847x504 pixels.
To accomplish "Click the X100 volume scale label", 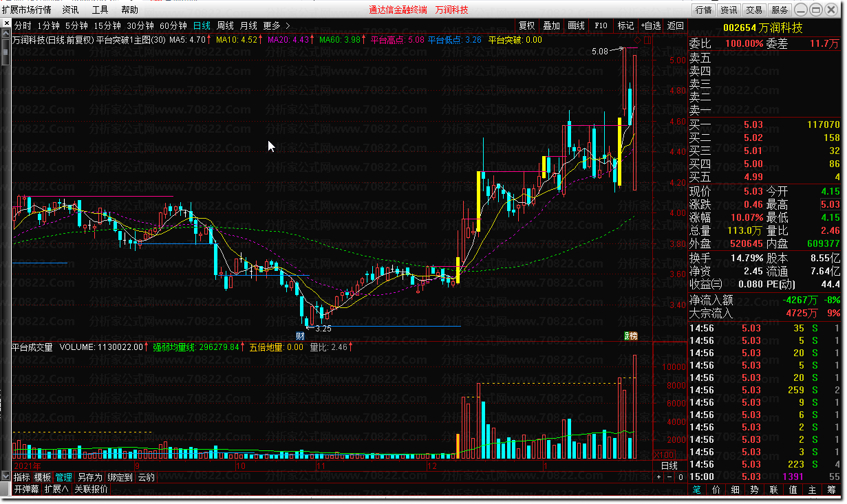I will click(665, 454).
